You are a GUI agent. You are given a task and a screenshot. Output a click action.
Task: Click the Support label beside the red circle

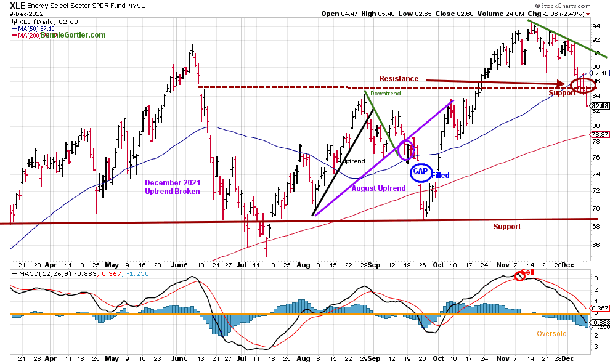(562, 93)
